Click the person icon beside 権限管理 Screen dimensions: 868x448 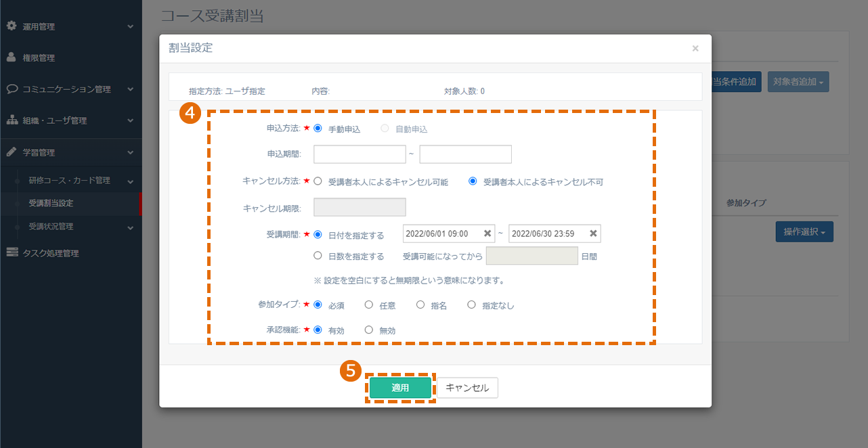tap(11, 58)
